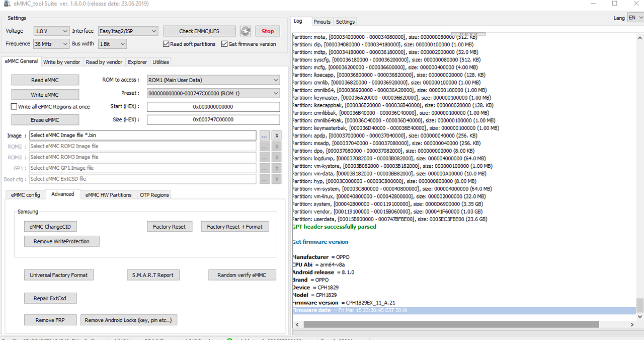Open the ROM to access dropdown
This screenshot has width=644, height=340.
[x=213, y=80]
